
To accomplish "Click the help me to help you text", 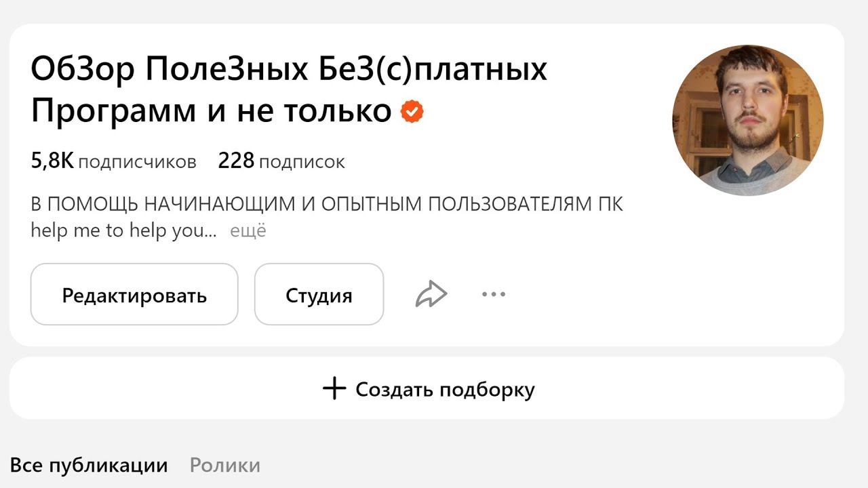I will [123, 231].
